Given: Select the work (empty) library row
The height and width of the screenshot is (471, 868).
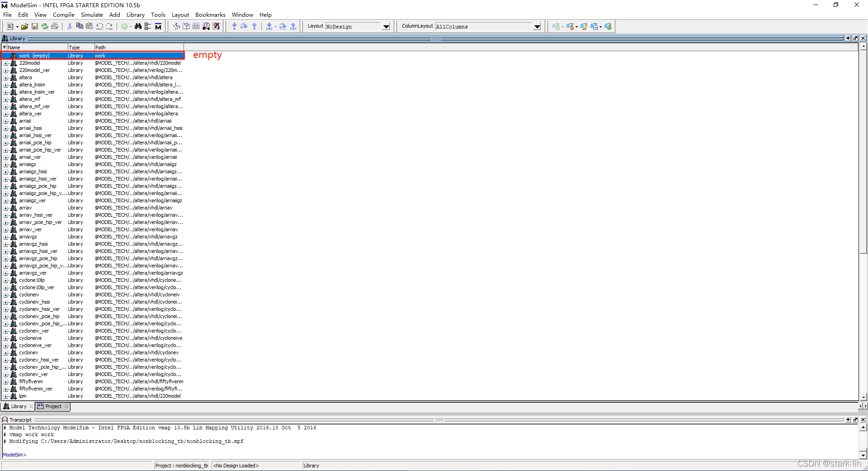Looking at the screenshot, I should pyautogui.click(x=93, y=56).
